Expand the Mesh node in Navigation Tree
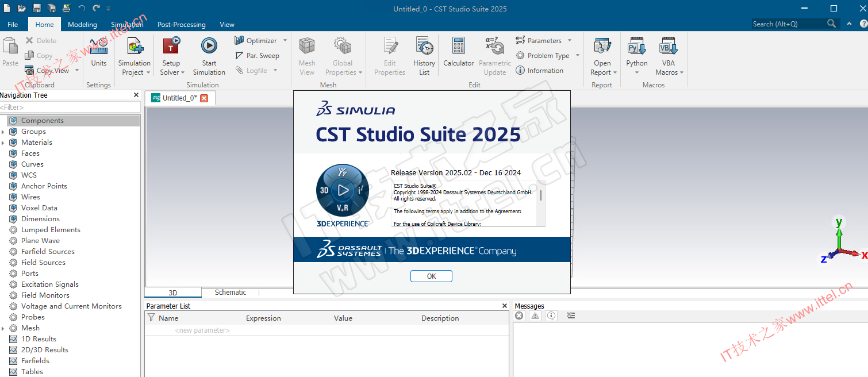Screen dimensions: 868x377 coord(3,328)
